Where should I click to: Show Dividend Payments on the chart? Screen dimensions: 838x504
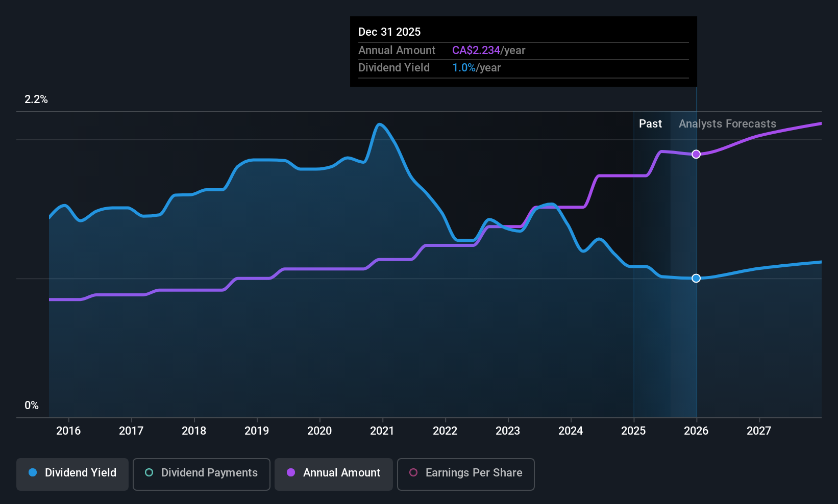[201, 474]
